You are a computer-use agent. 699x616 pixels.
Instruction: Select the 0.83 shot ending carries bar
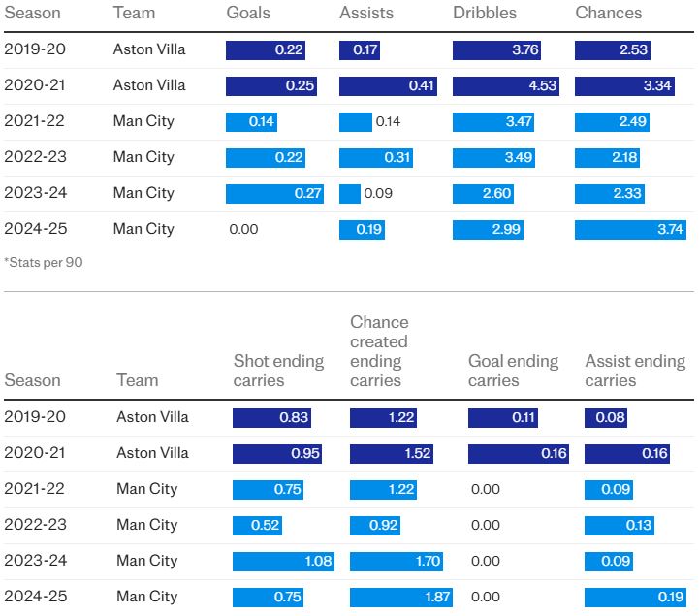pos(271,418)
